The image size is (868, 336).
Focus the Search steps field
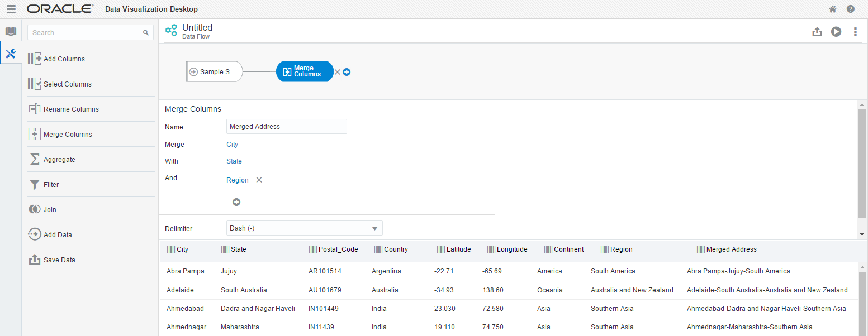coord(91,33)
